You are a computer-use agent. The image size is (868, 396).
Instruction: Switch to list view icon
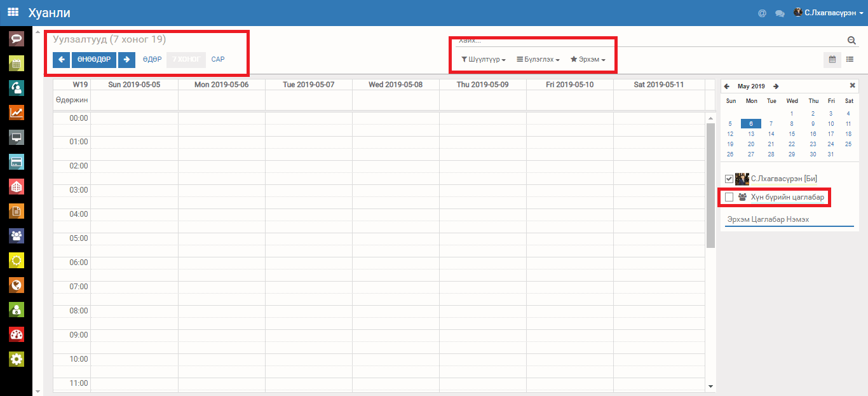pos(850,60)
